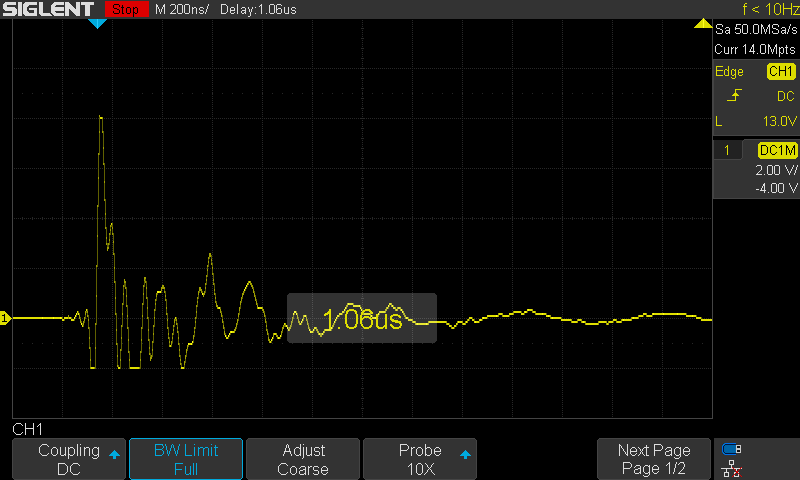Viewport: 800px width, 480px height.
Task: Click the network disconnected status icon
Action: (x=732, y=469)
